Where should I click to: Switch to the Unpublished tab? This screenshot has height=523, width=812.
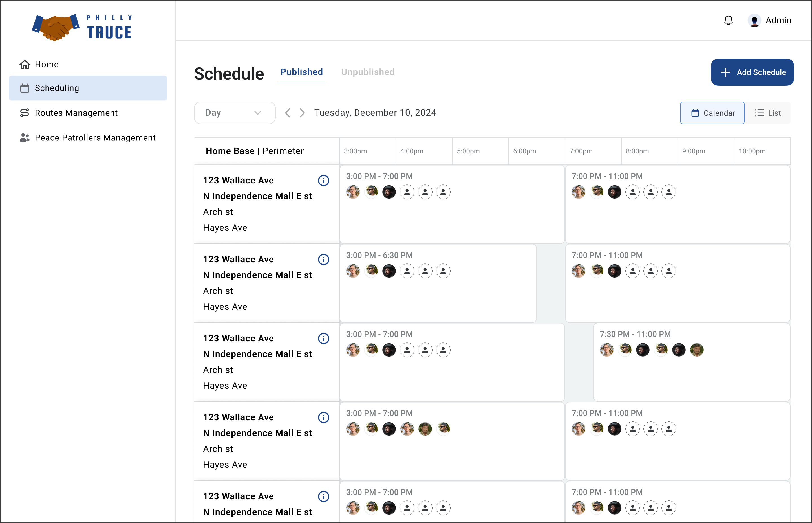pyautogui.click(x=368, y=72)
